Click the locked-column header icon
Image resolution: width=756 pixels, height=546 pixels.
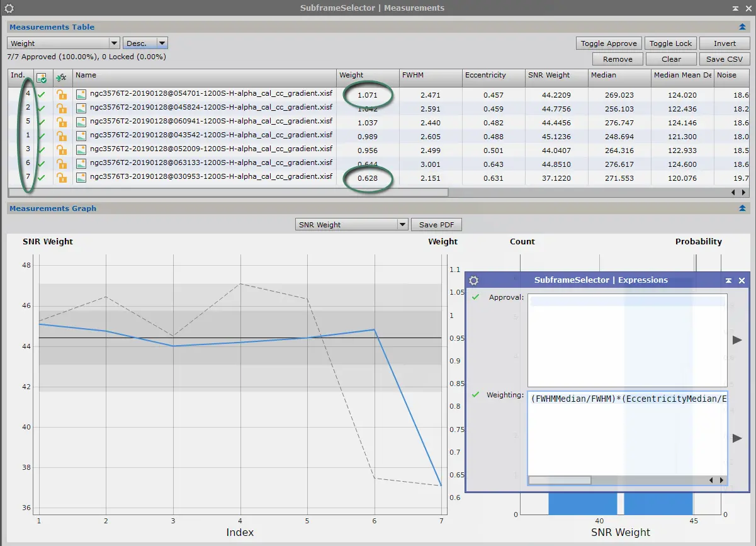(62, 77)
